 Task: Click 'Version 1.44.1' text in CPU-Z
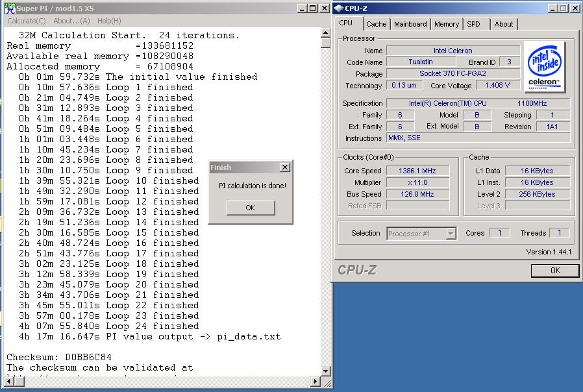(549, 252)
